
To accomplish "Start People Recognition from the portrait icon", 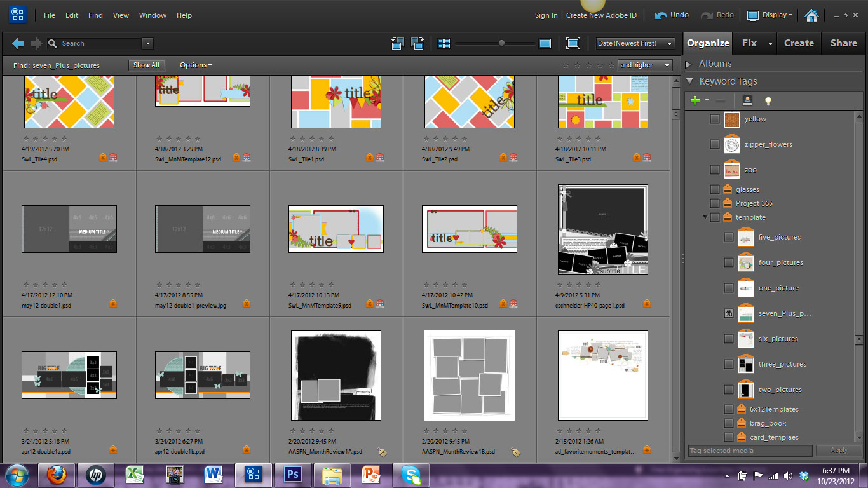I will click(747, 100).
